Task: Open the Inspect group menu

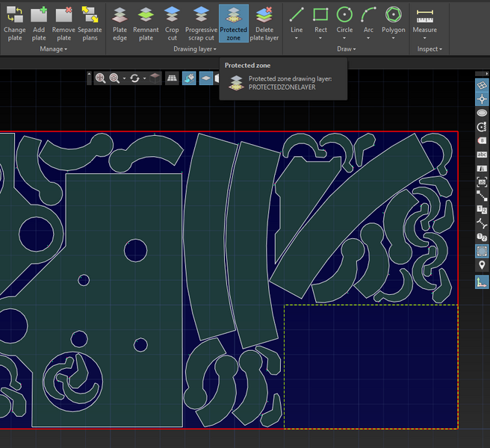Action: [429, 49]
